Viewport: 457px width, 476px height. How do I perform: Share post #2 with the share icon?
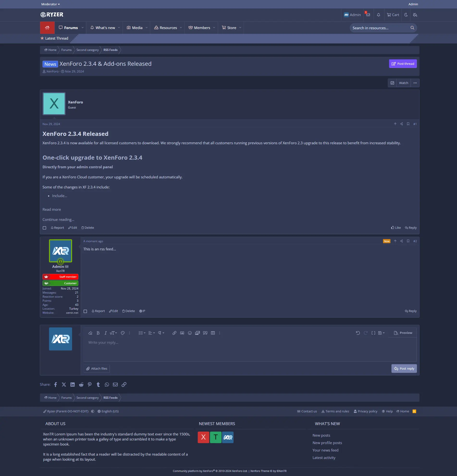pos(401,241)
